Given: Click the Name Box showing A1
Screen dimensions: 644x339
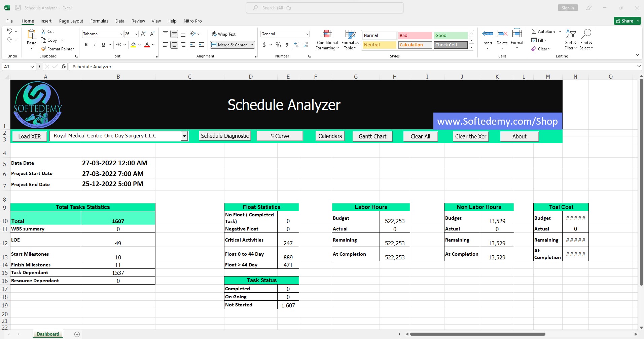Looking at the screenshot, I should click(x=16, y=67).
